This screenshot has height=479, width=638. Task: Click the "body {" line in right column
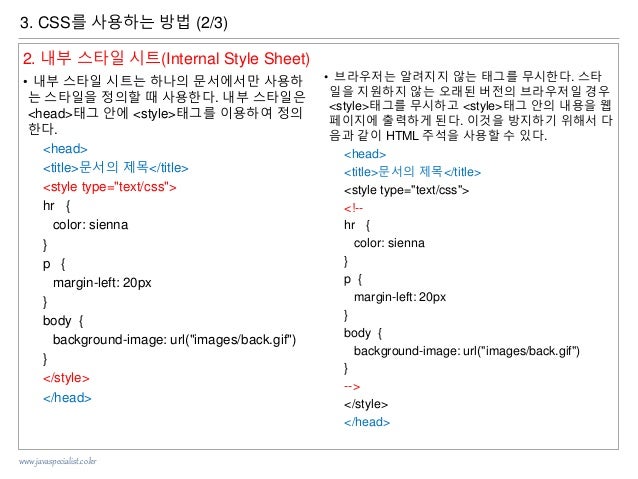[363, 333]
